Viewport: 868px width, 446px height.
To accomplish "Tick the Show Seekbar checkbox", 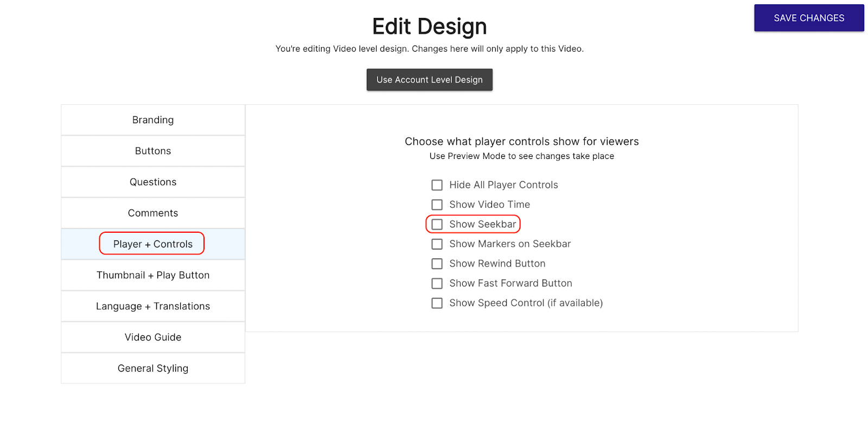I will 437,224.
